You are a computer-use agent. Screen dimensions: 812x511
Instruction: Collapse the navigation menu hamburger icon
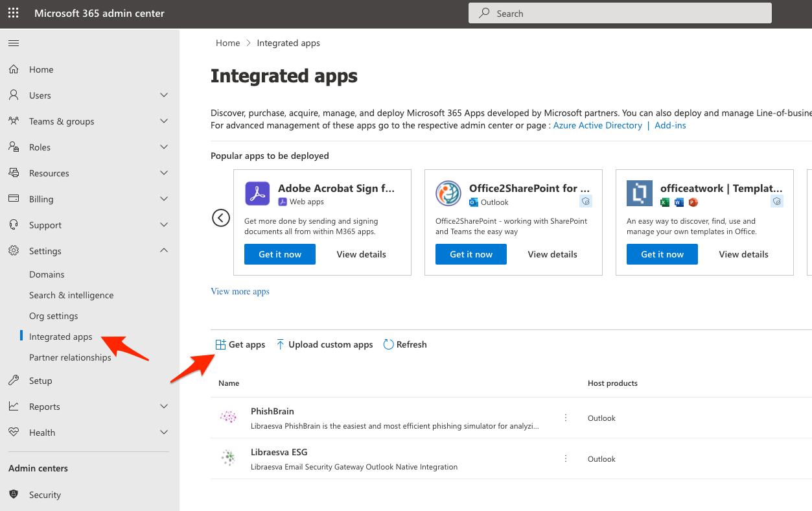tap(14, 43)
